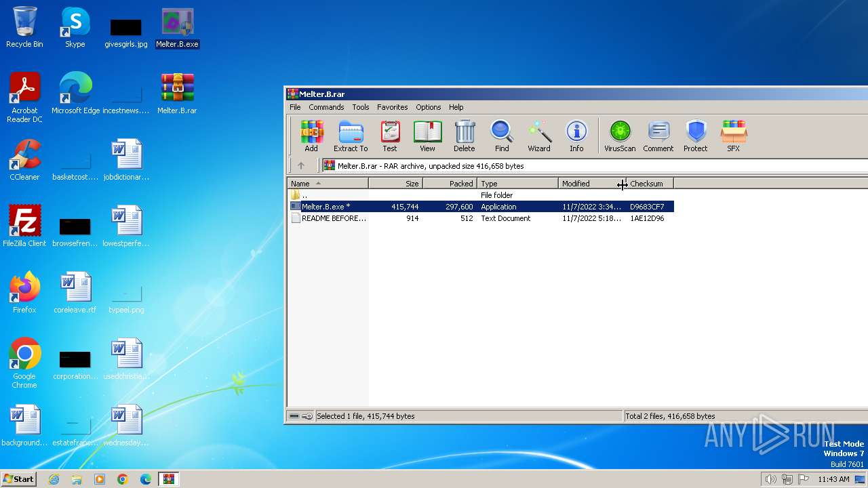Click the Action Center flag tray icon
Screen dimensions: 868x488
pyautogui.click(x=804, y=479)
